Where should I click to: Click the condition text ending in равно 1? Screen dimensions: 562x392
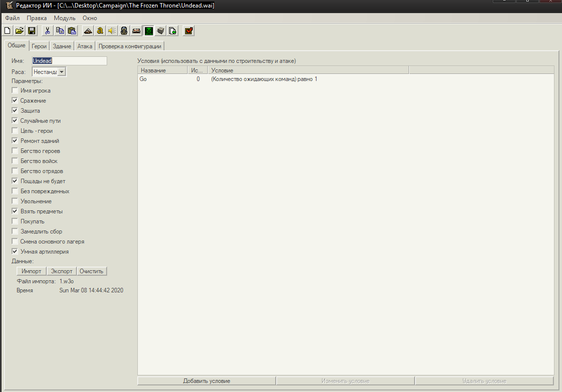(x=264, y=79)
